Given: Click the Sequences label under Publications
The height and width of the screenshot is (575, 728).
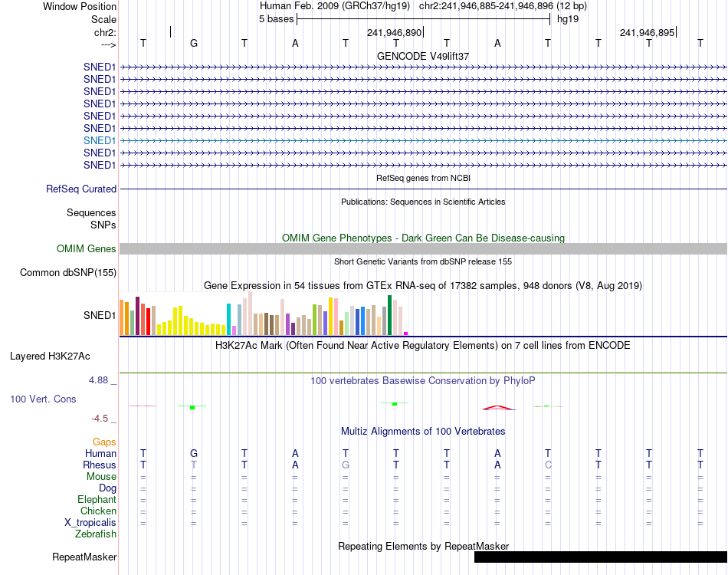Looking at the screenshot, I should [x=91, y=212].
